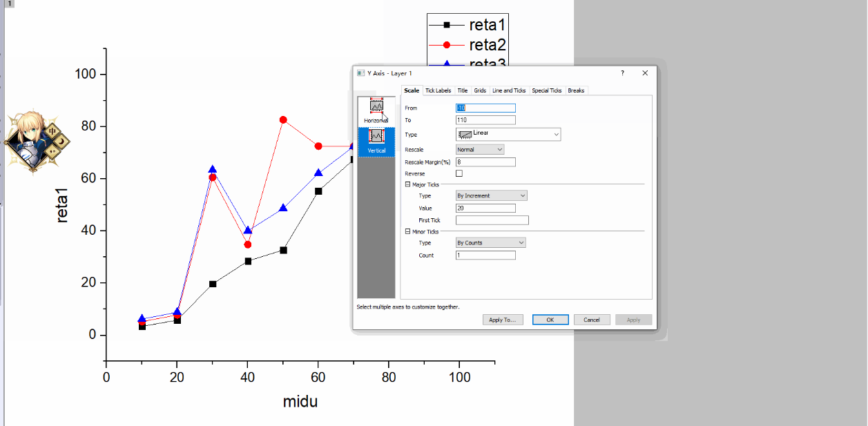Image resolution: width=868 pixels, height=426 pixels.
Task: Open the Line and Ticks tab
Action: click(x=508, y=90)
